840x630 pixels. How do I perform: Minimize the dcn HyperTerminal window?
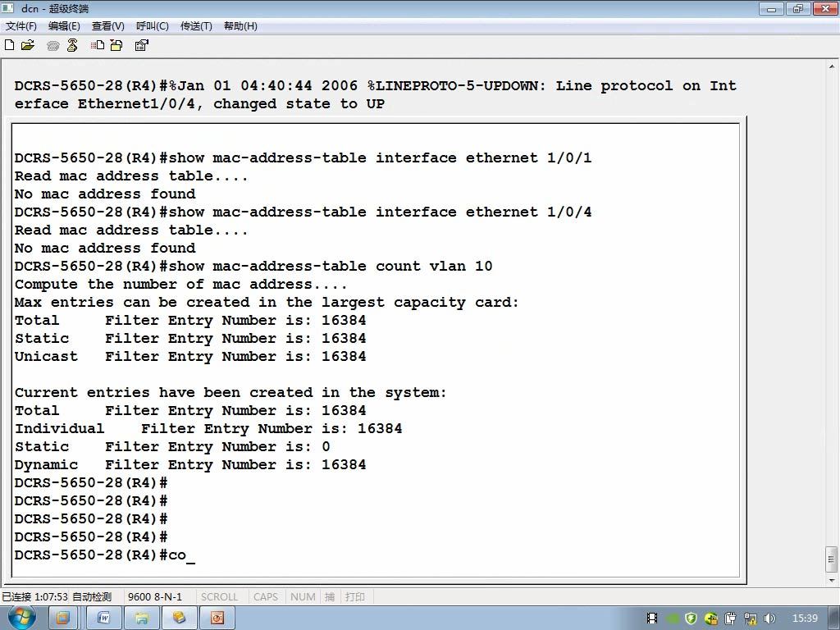click(772, 8)
